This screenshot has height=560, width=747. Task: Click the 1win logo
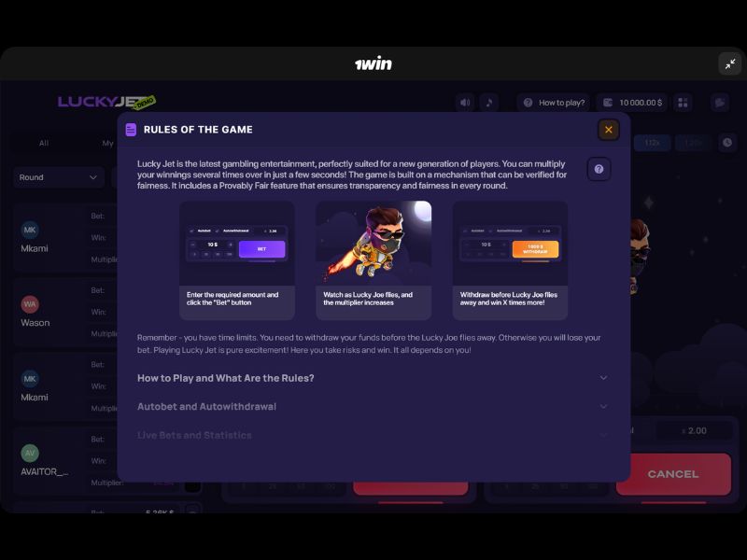click(373, 63)
